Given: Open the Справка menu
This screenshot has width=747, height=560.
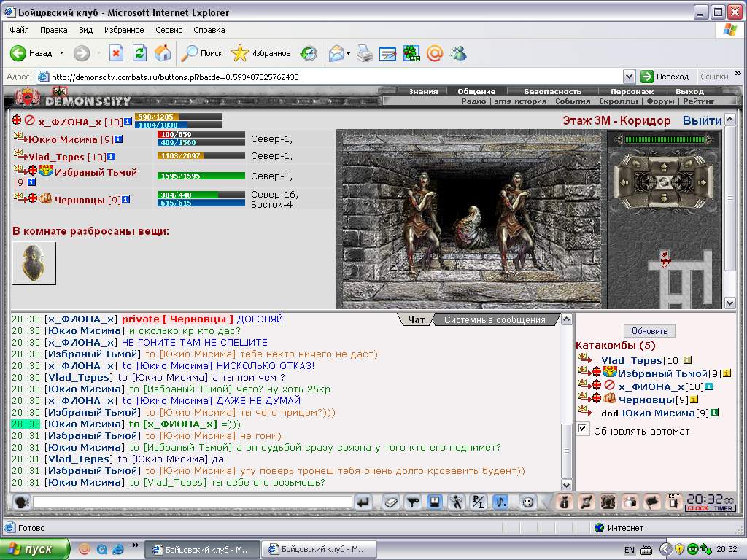Looking at the screenshot, I should [x=209, y=29].
